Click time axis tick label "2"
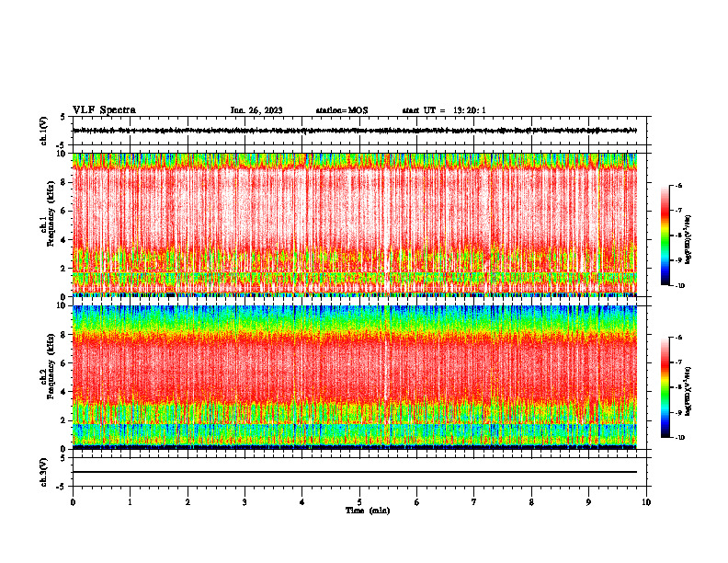Viewport: 728px width, 563px height. pyautogui.click(x=188, y=502)
